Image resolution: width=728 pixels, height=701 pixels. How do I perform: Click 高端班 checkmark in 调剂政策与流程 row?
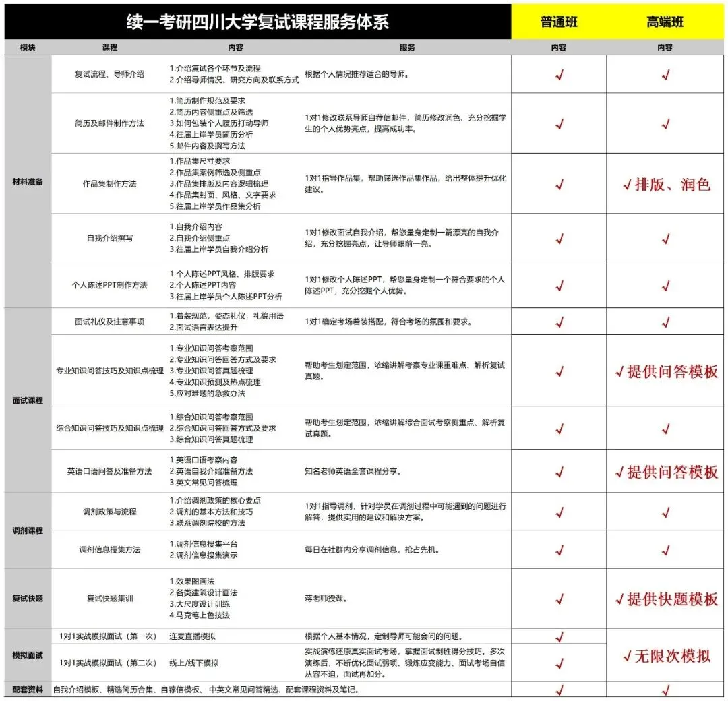click(666, 512)
